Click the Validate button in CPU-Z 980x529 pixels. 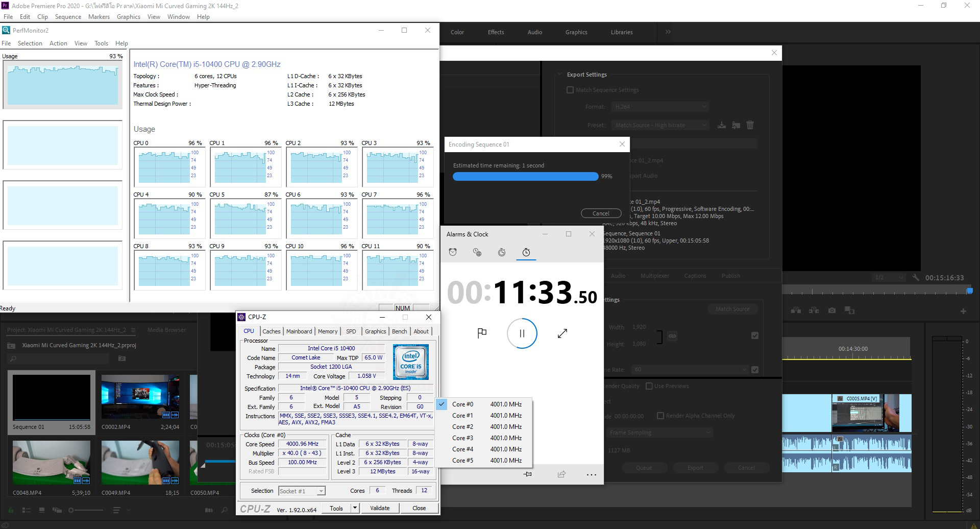(380, 508)
